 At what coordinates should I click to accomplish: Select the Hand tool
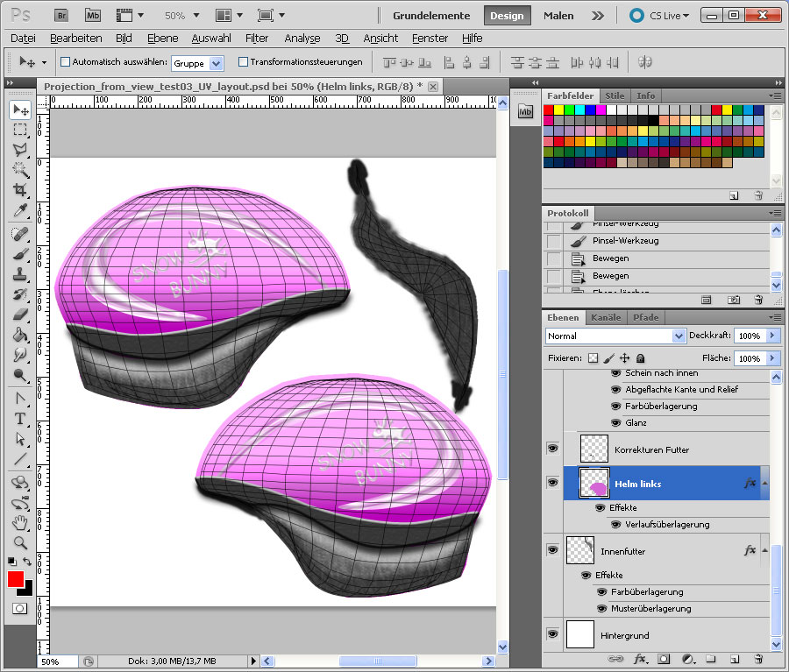20,523
